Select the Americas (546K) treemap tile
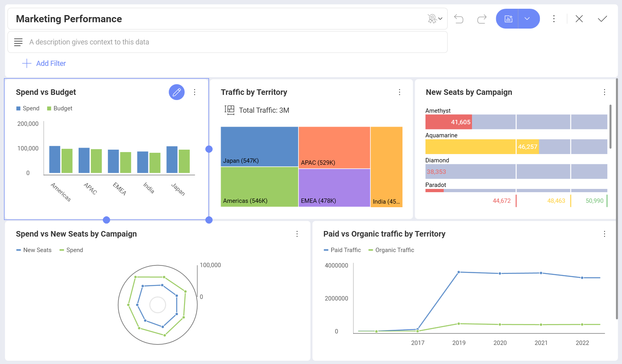The image size is (622, 364). point(259,187)
